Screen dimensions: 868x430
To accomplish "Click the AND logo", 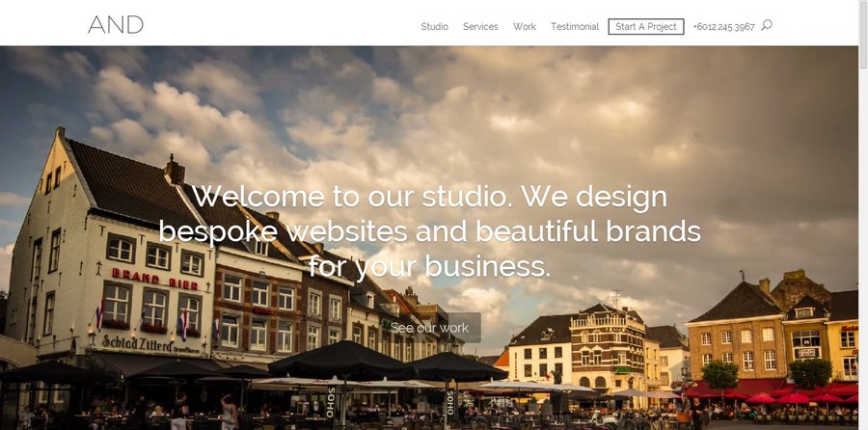I will (x=115, y=24).
